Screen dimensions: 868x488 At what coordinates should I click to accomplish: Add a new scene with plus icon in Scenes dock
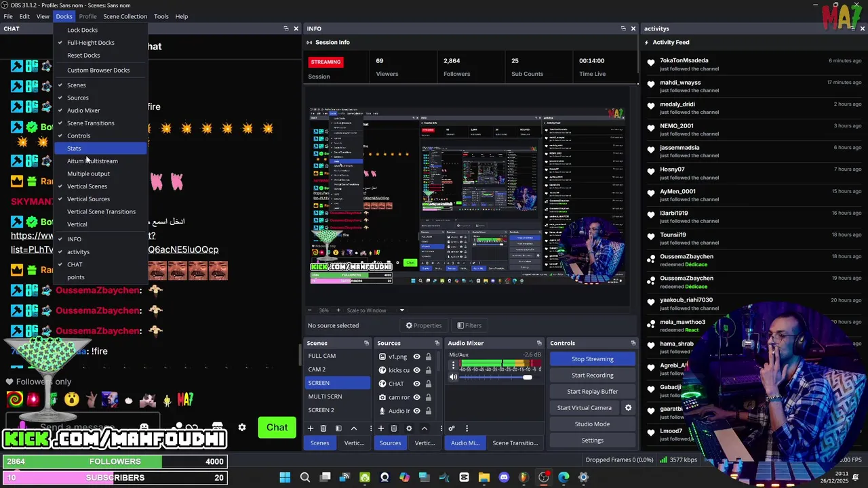point(311,428)
